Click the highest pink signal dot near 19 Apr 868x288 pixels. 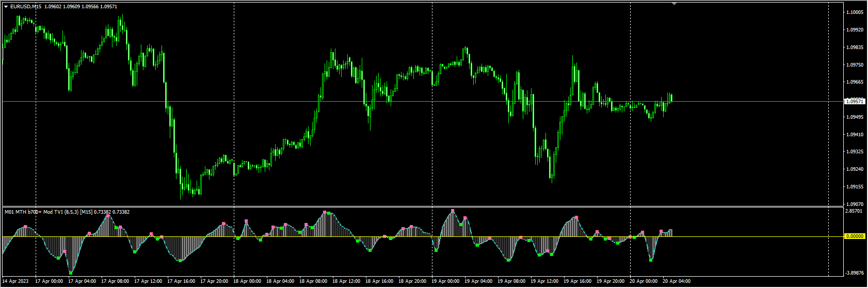coord(453,211)
